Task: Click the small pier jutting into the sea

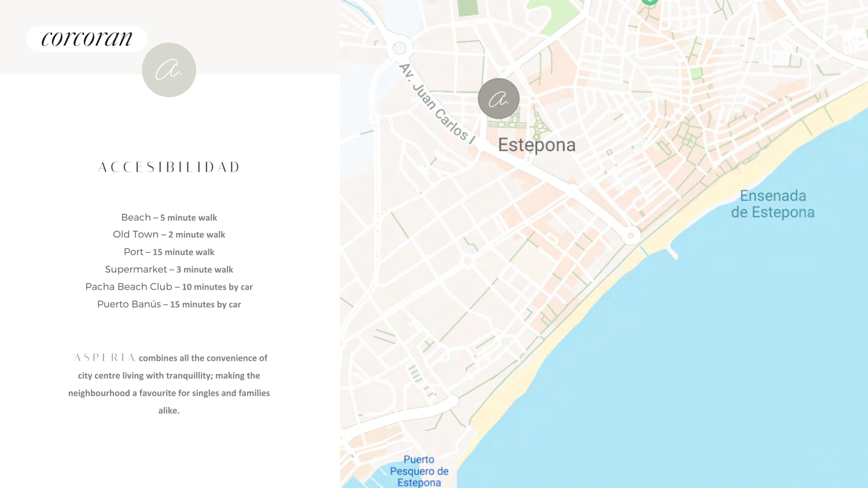Action: coord(672,252)
